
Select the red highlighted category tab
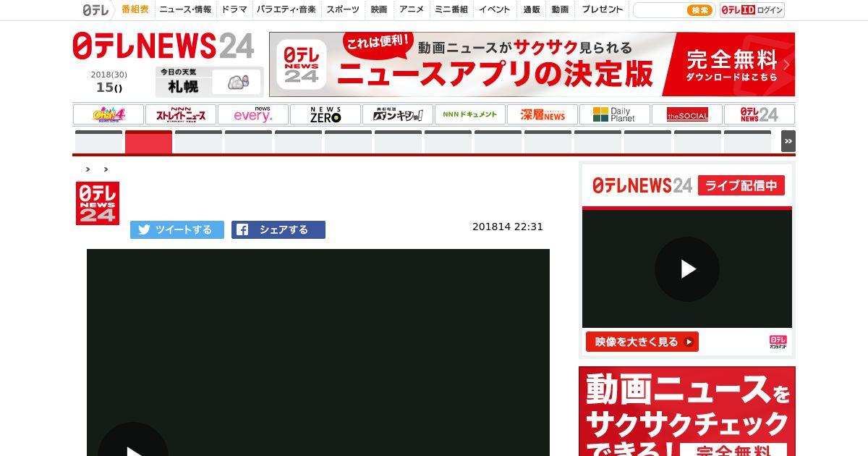[148, 142]
